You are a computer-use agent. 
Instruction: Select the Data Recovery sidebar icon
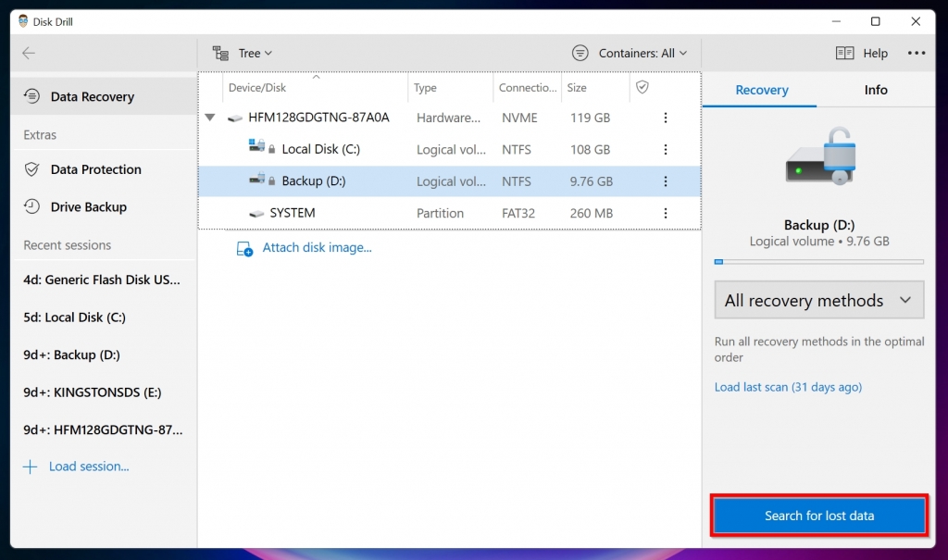[31, 96]
